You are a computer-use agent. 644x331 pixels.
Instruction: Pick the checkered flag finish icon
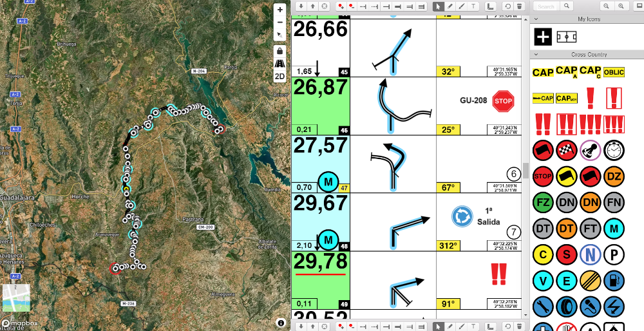566,151
